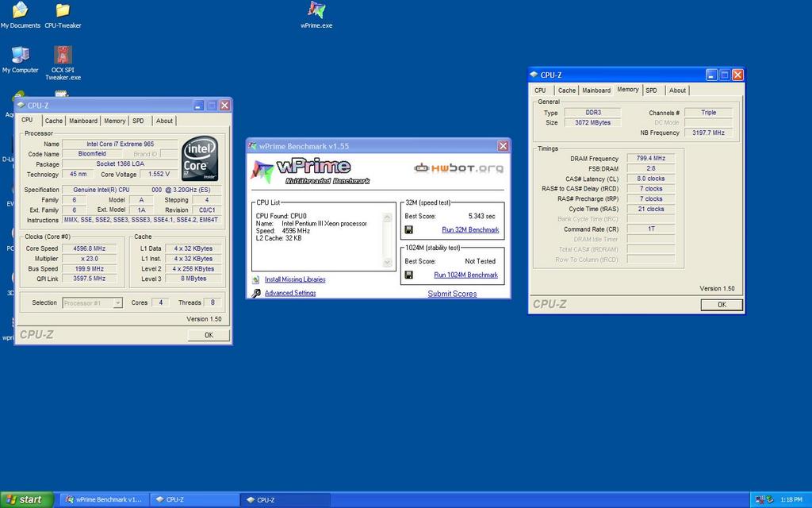
Task: Switch to the Mainboard tab in the processor CPU-Z window
Action: (82, 121)
